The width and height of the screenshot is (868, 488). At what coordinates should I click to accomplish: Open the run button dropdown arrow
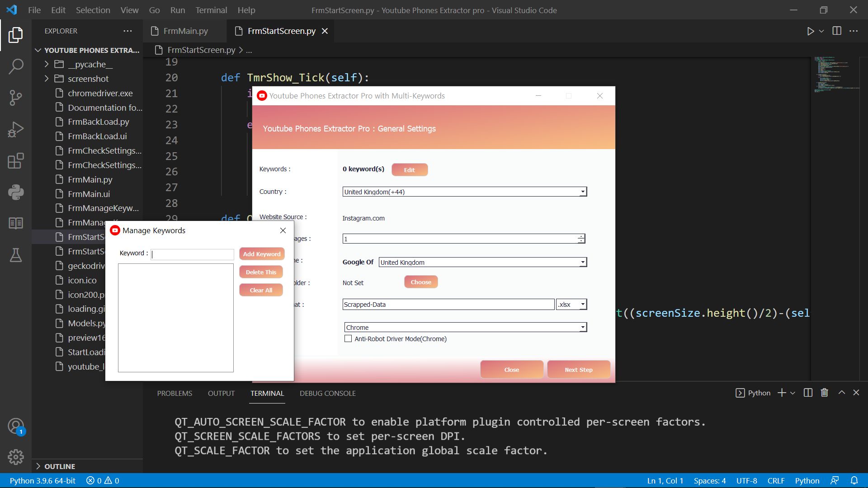tap(821, 31)
